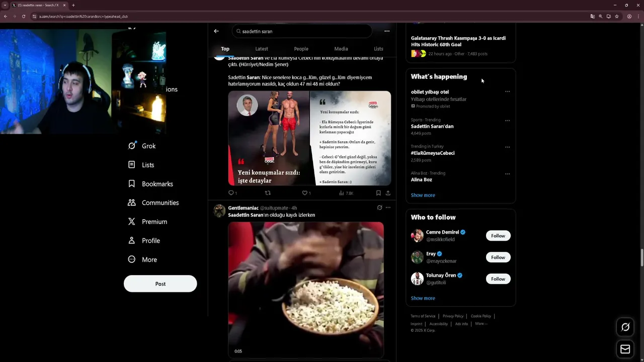Open the quoted conversation right image
The width and height of the screenshot is (644, 362).
tap(351, 138)
